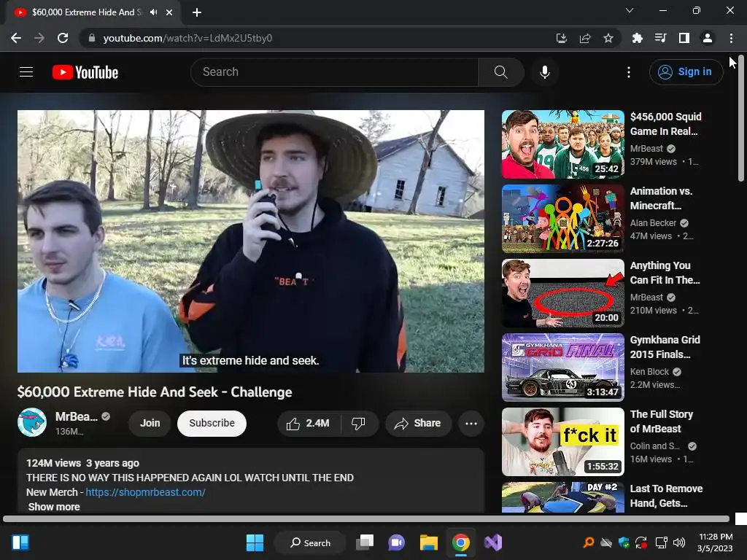Open $456,000 Squid Game video thumbnail

[x=562, y=144]
